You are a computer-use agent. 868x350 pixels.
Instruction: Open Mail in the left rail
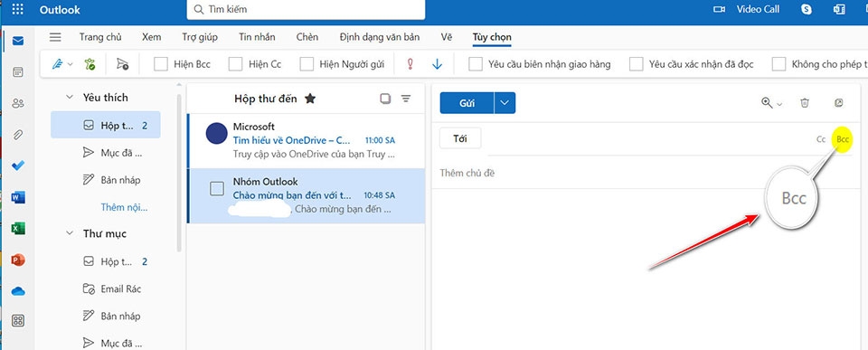18,41
